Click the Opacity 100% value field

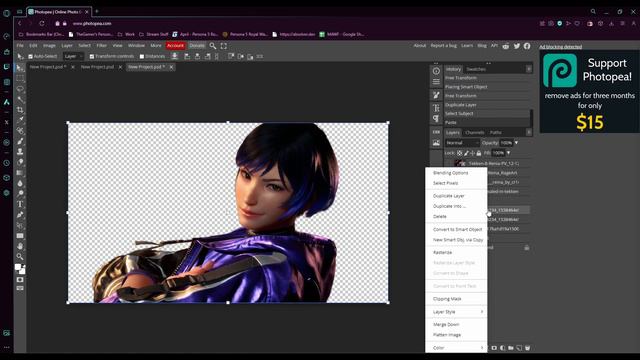[x=507, y=143]
